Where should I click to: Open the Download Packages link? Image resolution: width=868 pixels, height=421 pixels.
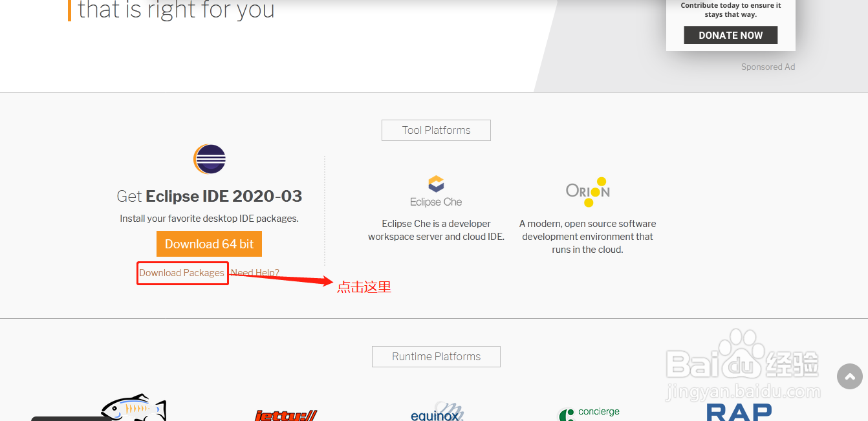click(x=182, y=273)
